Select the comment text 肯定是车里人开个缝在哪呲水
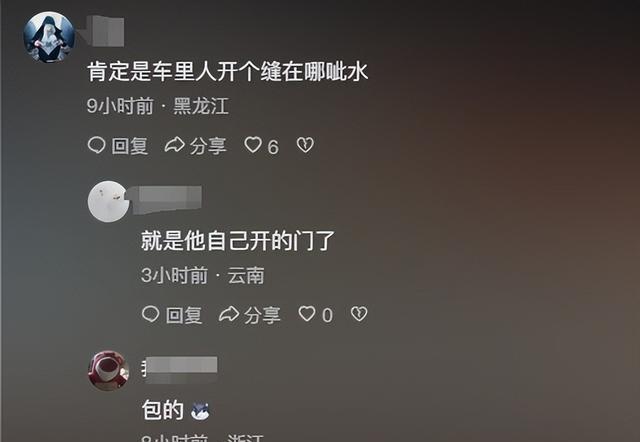This screenshot has width=640, height=442. tap(228, 72)
